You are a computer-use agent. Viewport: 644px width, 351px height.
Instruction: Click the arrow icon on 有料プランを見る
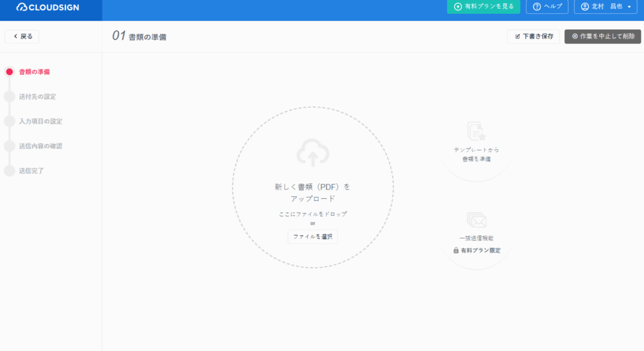(458, 6)
